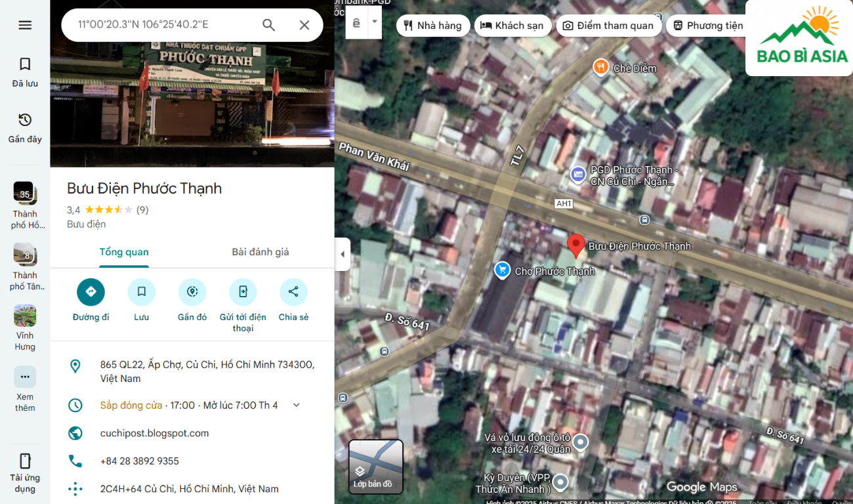Toggle map layers with Lớp bản đồ
Image resolution: width=853 pixels, height=504 pixels.
375,467
